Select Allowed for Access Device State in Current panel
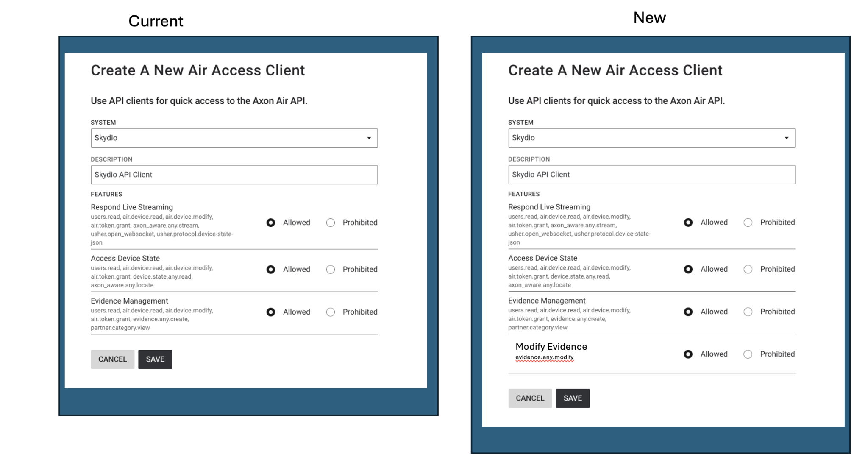This screenshot has width=868, height=468. [270, 269]
